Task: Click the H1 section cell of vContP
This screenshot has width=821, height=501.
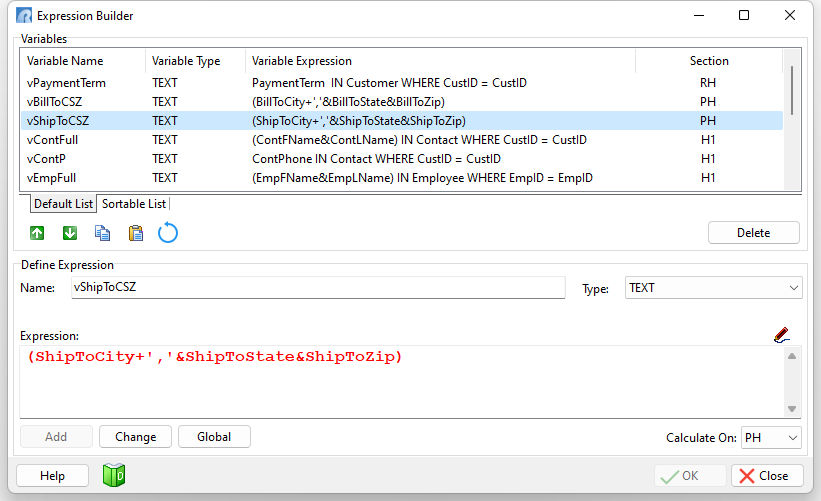Action: click(708, 159)
